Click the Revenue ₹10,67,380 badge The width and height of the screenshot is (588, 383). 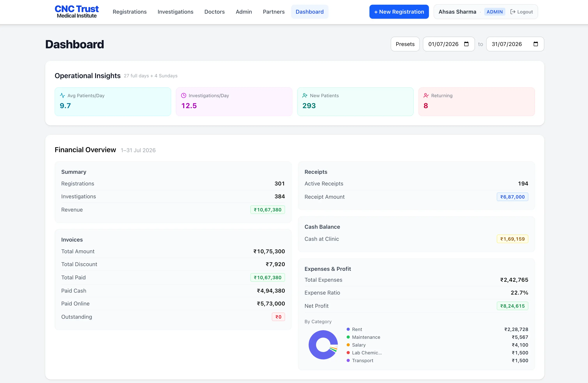point(267,210)
